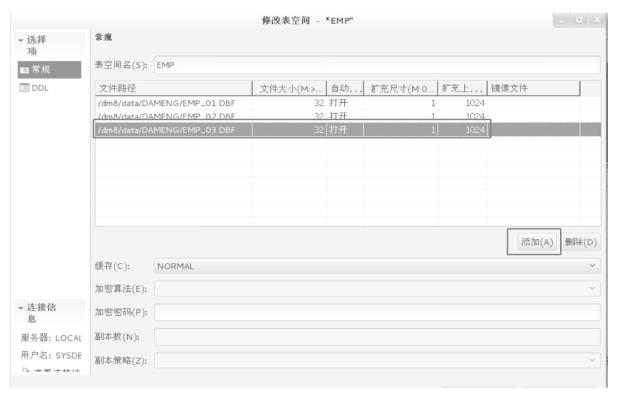The width and height of the screenshot is (632, 399).
Task: Open the 加密算法 dropdown
Action: [377, 289]
